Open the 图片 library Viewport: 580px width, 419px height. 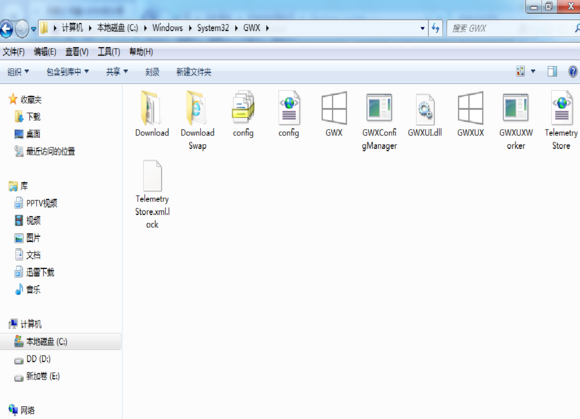[x=33, y=238]
